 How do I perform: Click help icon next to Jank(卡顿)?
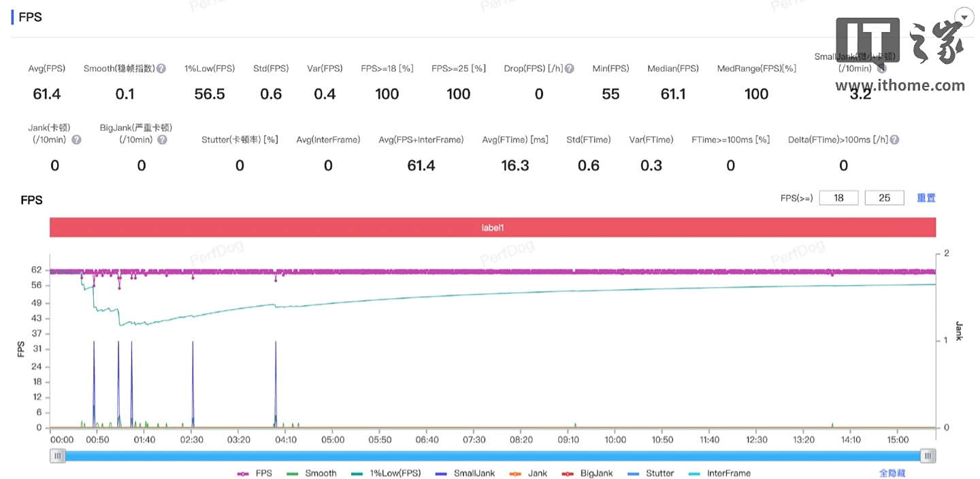pos(76,139)
